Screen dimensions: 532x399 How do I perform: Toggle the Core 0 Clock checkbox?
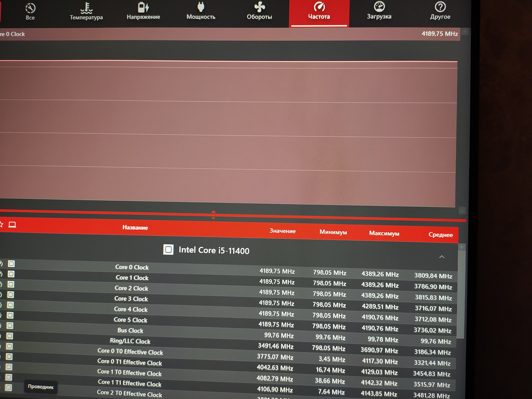(x=11, y=264)
